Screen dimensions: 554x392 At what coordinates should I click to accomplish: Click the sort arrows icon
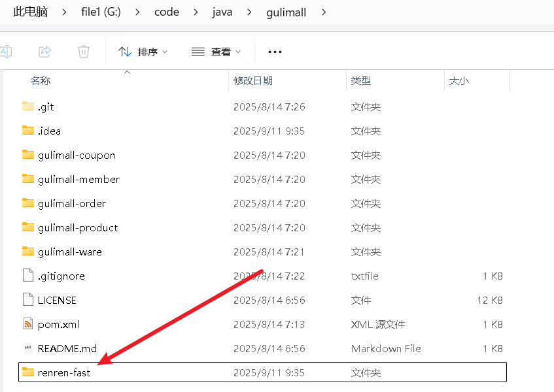point(125,52)
